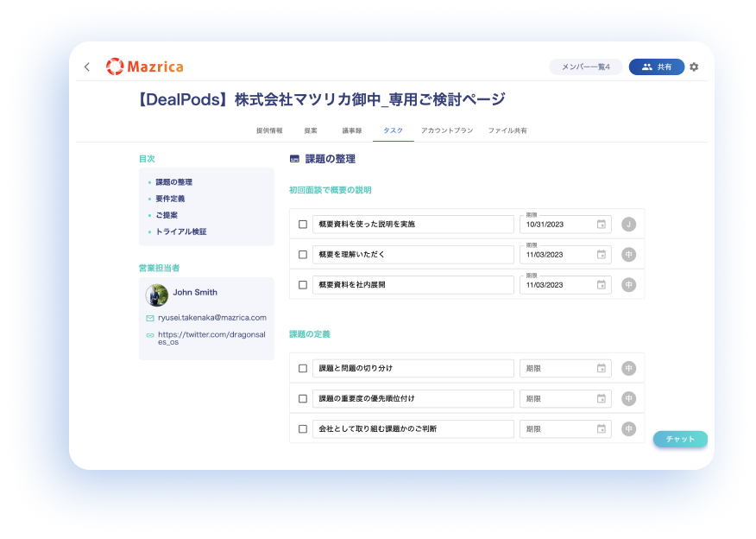Jump to 要件定義 in table of contents
The height and width of the screenshot is (539, 756).
[x=170, y=199]
